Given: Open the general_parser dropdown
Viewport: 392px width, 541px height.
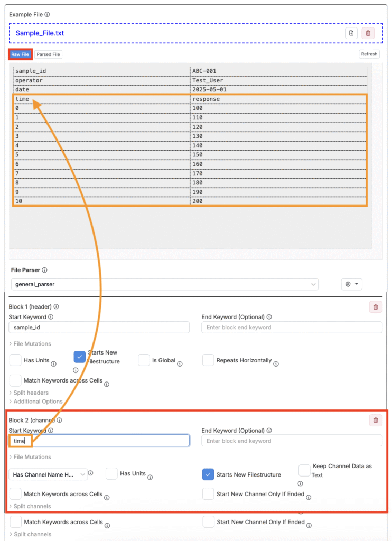Looking at the screenshot, I should (164, 284).
